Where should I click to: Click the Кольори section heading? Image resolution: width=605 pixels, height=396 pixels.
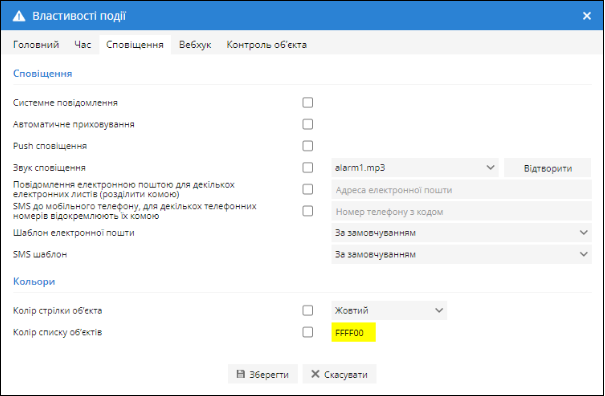[34, 281]
